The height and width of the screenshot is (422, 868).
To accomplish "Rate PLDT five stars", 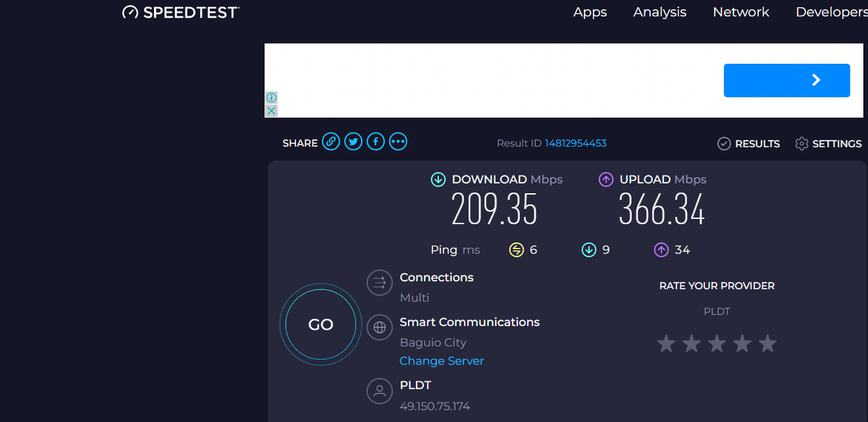I will click(x=767, y=343).
